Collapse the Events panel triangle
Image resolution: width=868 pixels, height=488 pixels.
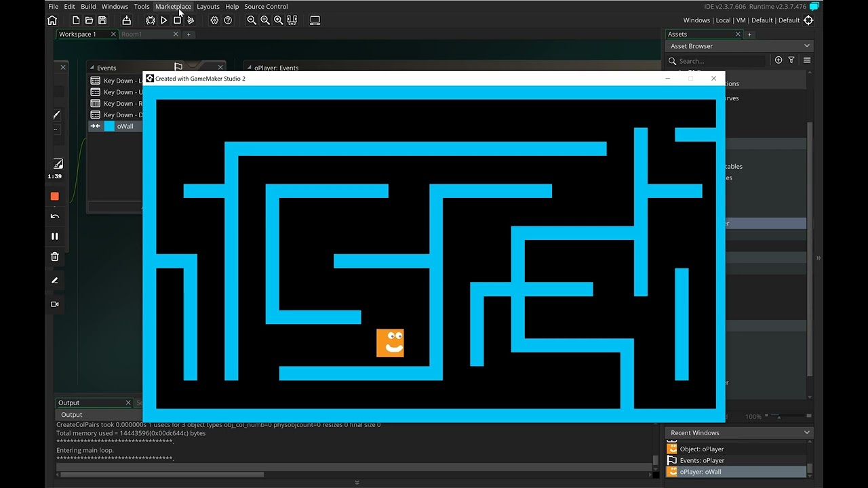93,68
